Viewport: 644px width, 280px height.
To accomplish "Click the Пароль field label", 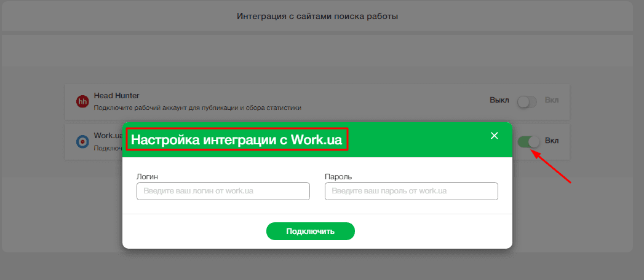I will point(338,177).
